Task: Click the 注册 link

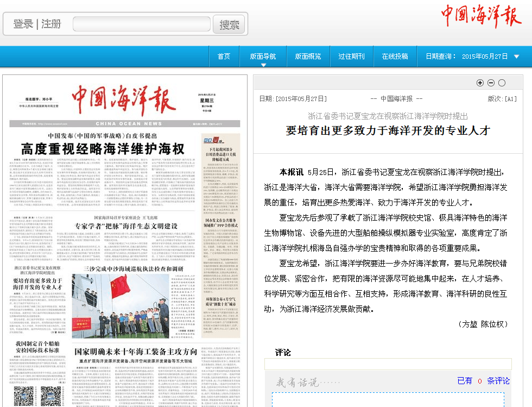Action: point(51,24)
